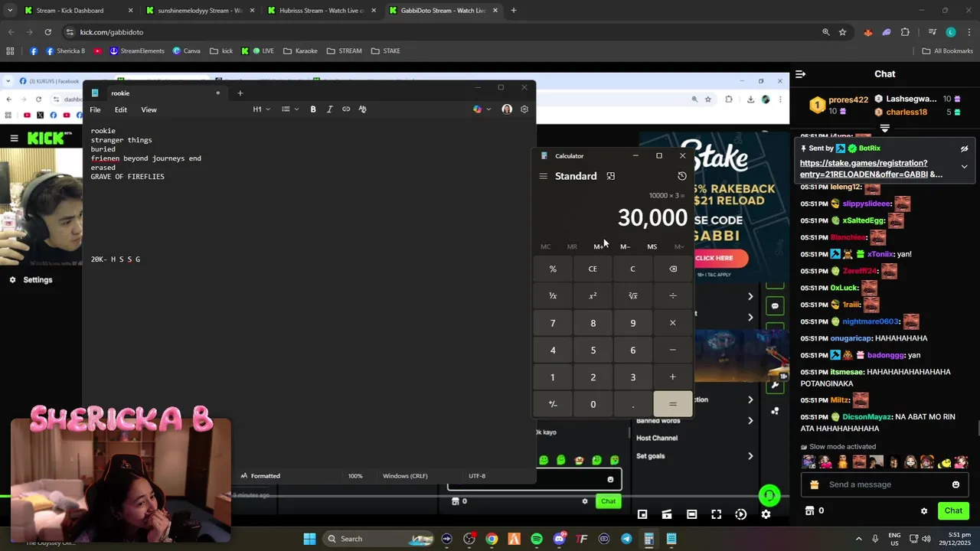Apply italic formatting in Notepad
The width and height of the screenshot is (980, 551).
click(x=329, y=109)
